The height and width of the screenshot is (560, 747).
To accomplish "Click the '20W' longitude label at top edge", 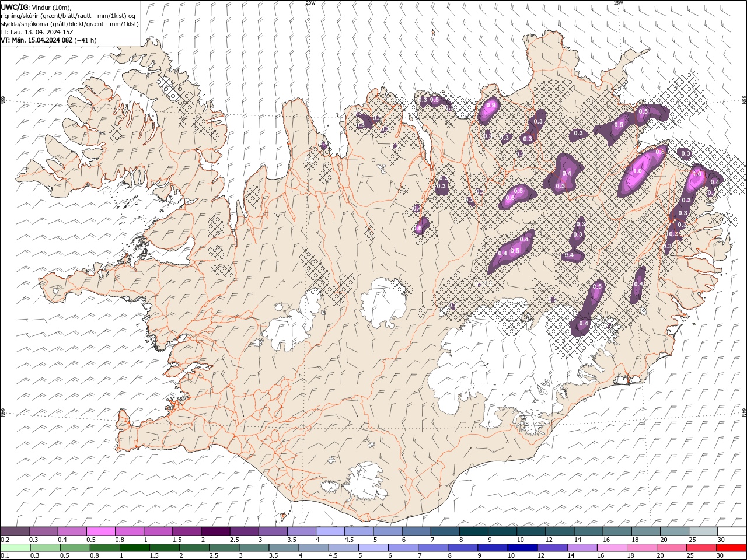I will (x=310, y=3).
